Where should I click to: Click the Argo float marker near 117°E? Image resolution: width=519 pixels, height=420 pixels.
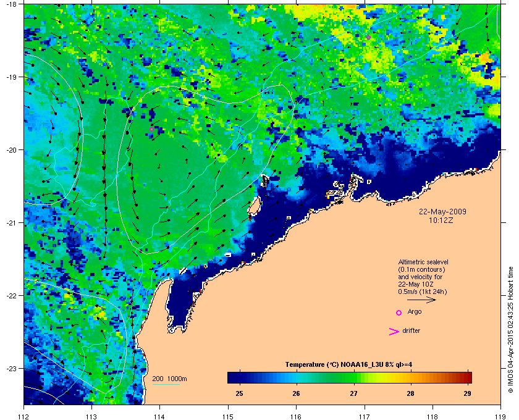368,38
